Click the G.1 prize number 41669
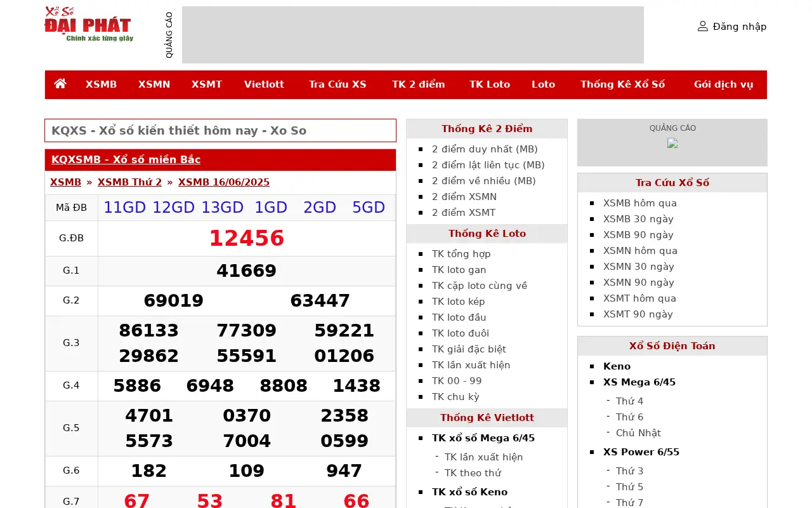Image resolution: width=812 pixels, height=508 pixels. click(247, 271)
